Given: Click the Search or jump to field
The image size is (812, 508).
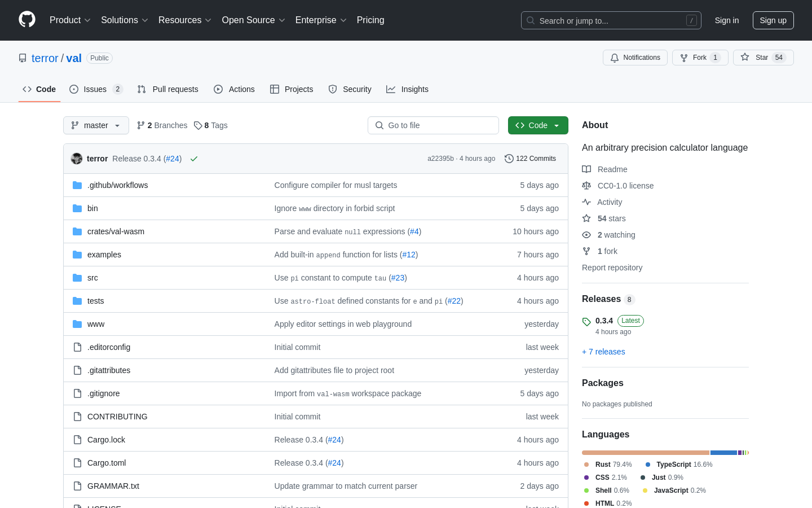Looking at the screenshot, I should click(611, 20).
